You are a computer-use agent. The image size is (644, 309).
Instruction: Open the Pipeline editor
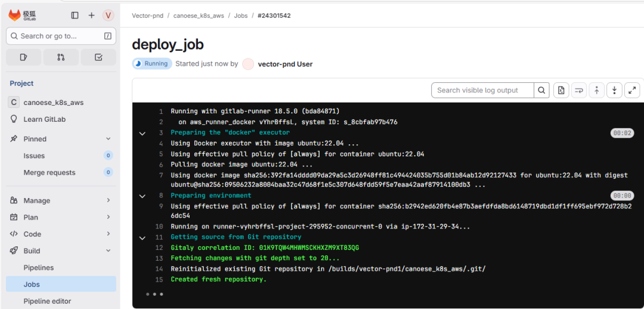[x=61, y=301]
